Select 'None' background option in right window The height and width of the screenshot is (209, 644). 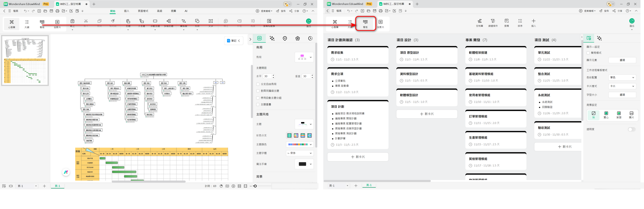coord(594,115)
